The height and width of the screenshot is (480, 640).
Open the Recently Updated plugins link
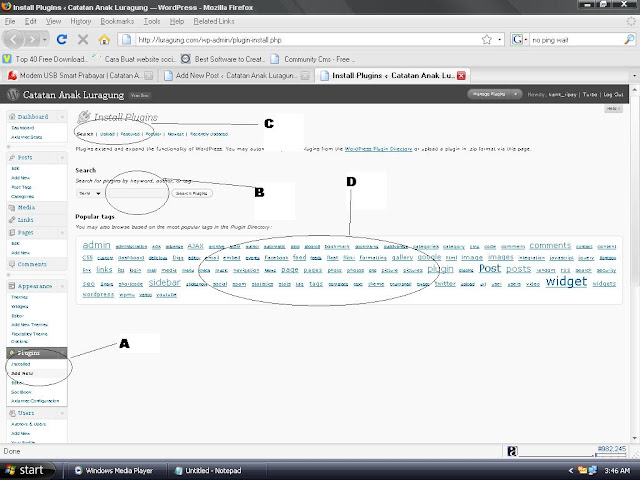coord(209,134)
